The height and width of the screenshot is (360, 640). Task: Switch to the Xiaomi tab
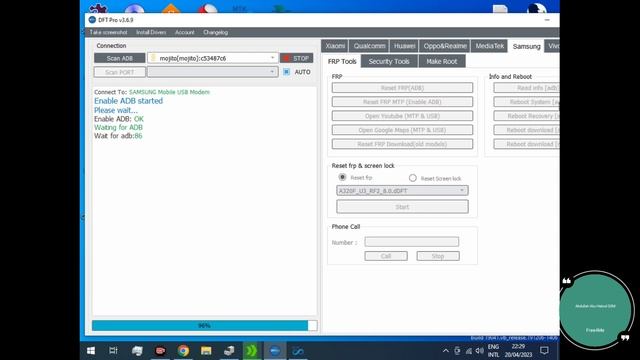[x=335, y=46]
